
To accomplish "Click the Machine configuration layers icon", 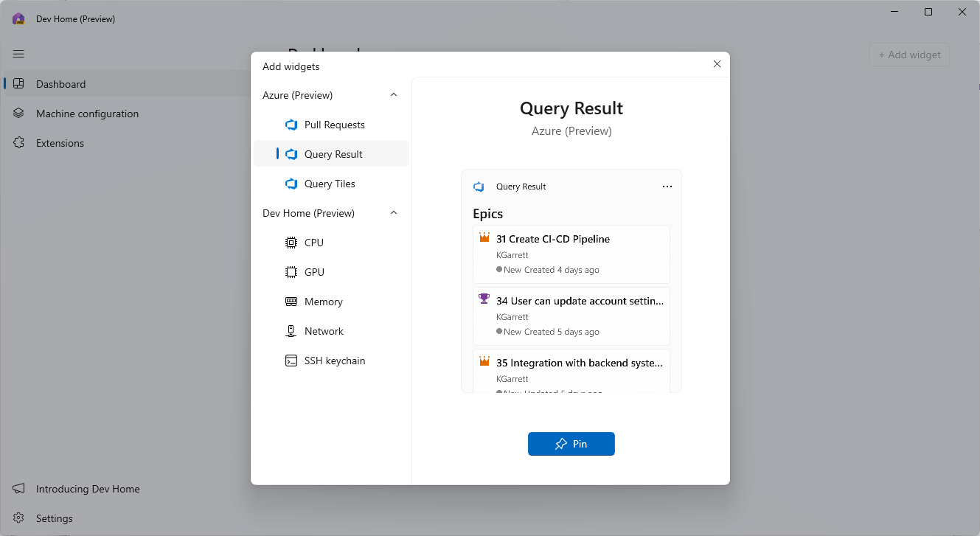I will coord(19,114).
